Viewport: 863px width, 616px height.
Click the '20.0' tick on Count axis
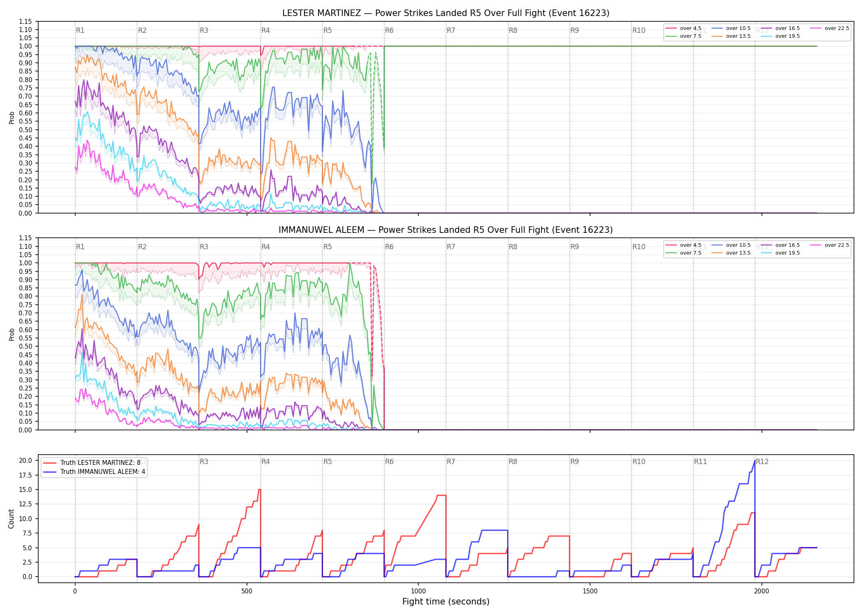[x=25, y=460]
